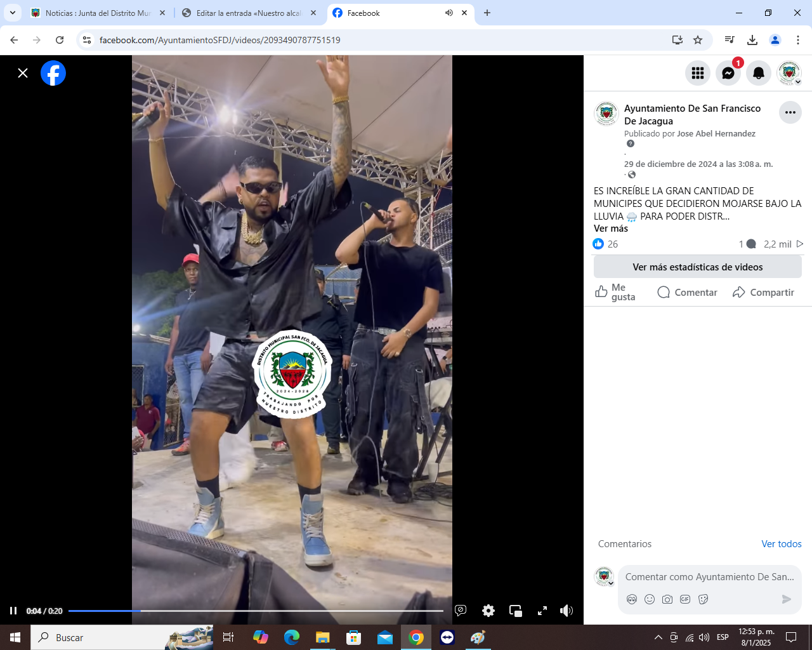Click the Facebook logo home icon
812x650 pixels.
pyautogui.click(x=53, y=73)
